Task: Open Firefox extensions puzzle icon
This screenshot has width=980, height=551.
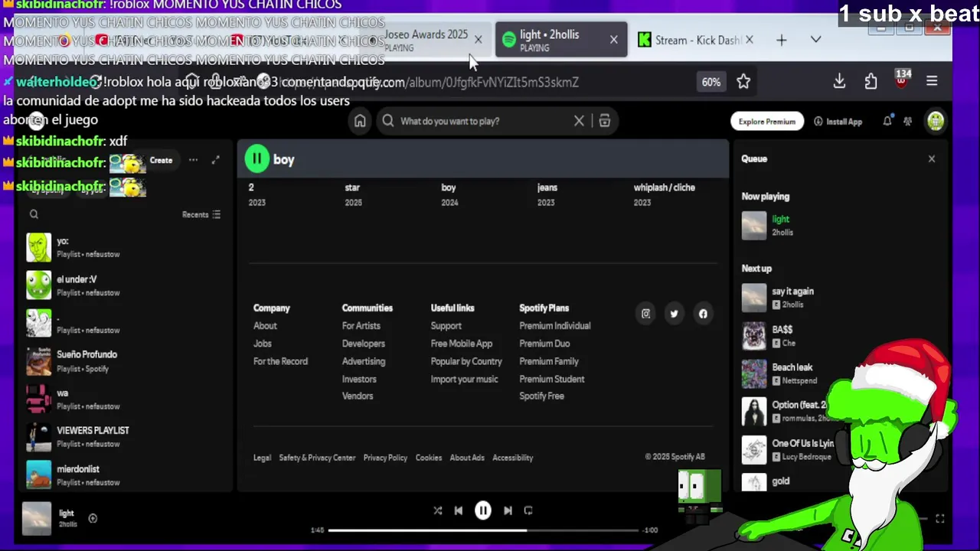Action: click(871, 81)
